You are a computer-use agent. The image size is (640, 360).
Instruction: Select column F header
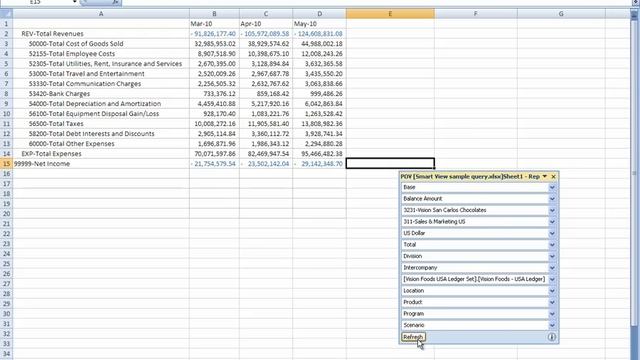click(476, 14)
